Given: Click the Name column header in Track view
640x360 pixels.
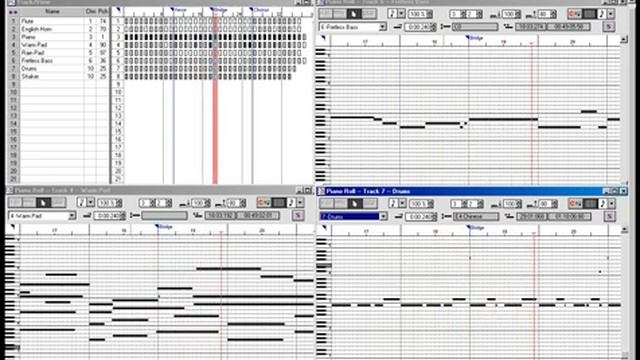Looking at the screenshot, I should [x=52, y=12].
